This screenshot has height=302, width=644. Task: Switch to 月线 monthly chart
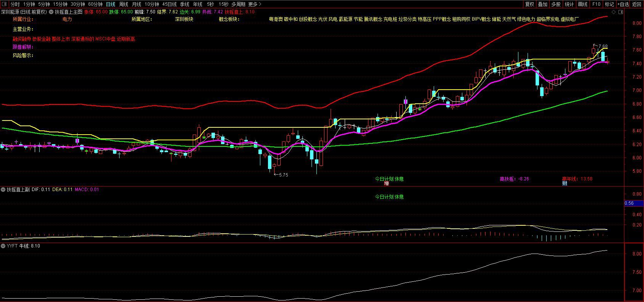136,4
